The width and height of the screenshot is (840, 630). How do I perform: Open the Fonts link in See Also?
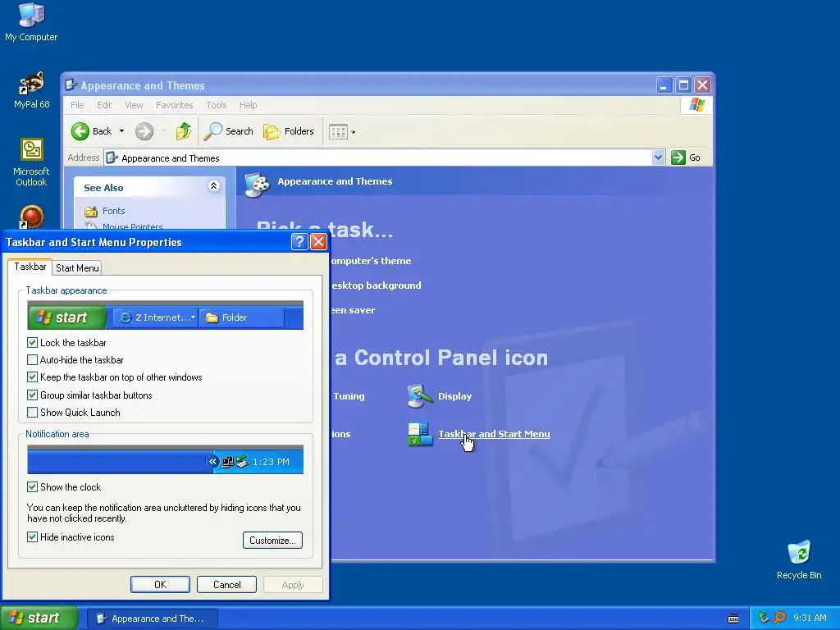(113, 211)
